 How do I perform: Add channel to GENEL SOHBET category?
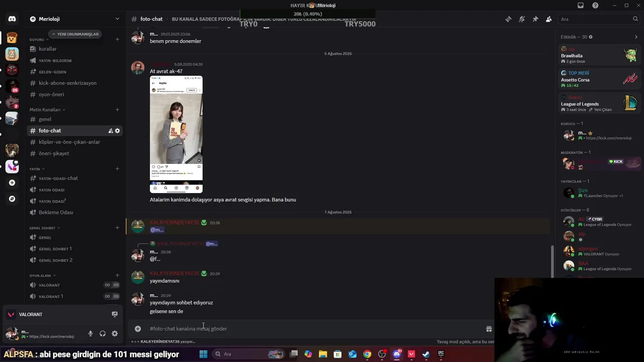click(117, 228)
